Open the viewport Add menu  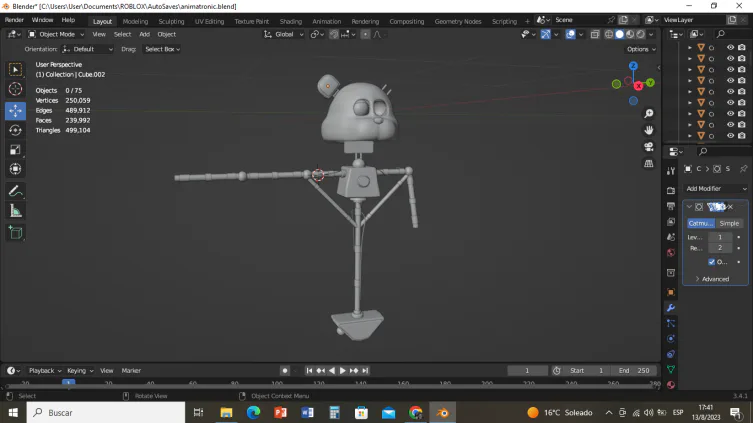click(144, 34)
